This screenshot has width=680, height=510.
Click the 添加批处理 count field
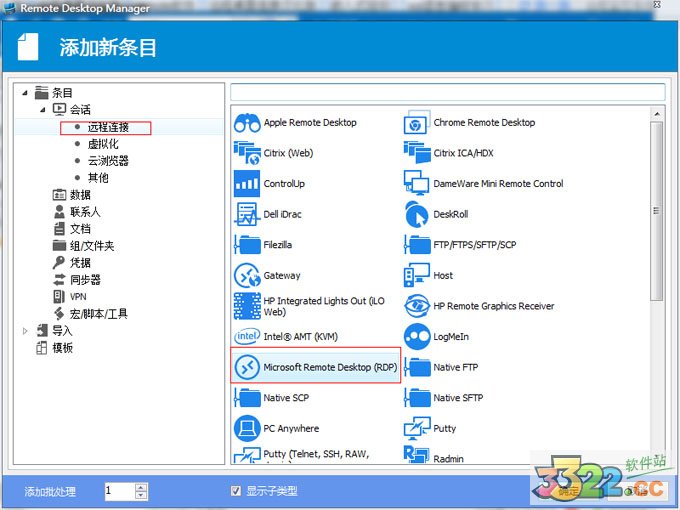click(x=120, y=491)
